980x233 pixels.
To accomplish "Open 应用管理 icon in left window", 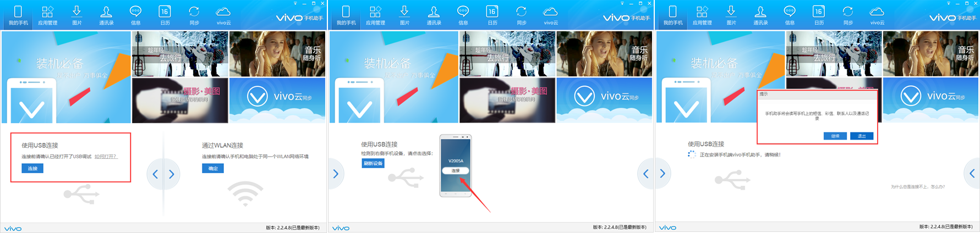I will click(x=48, y=15).
